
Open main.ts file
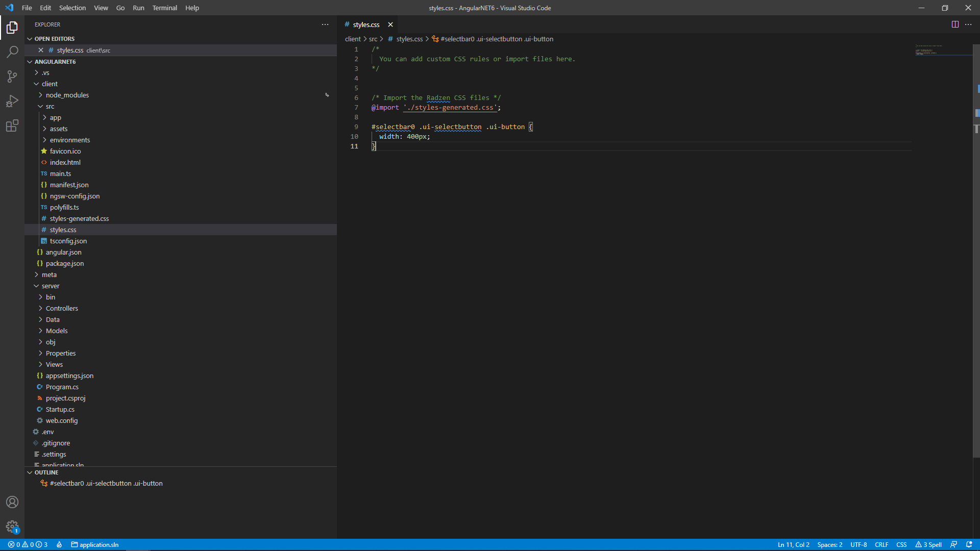[x=181, y=173]
